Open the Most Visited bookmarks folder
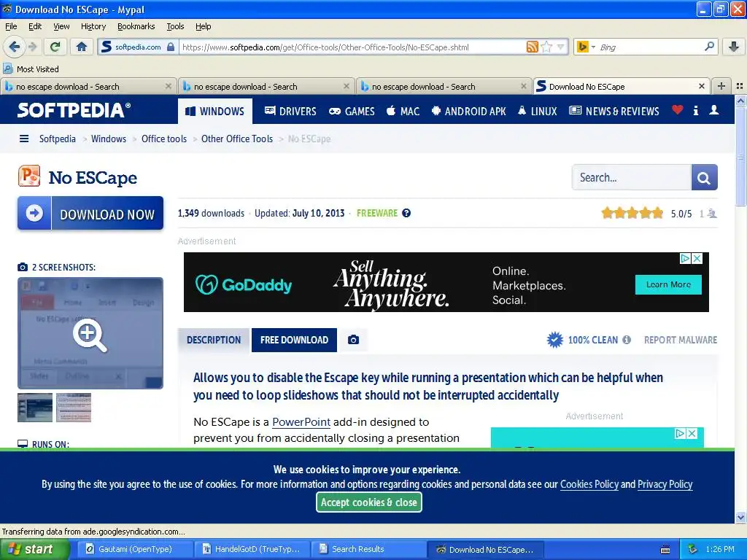Screen dimensions: 747x560 [31, 69]
